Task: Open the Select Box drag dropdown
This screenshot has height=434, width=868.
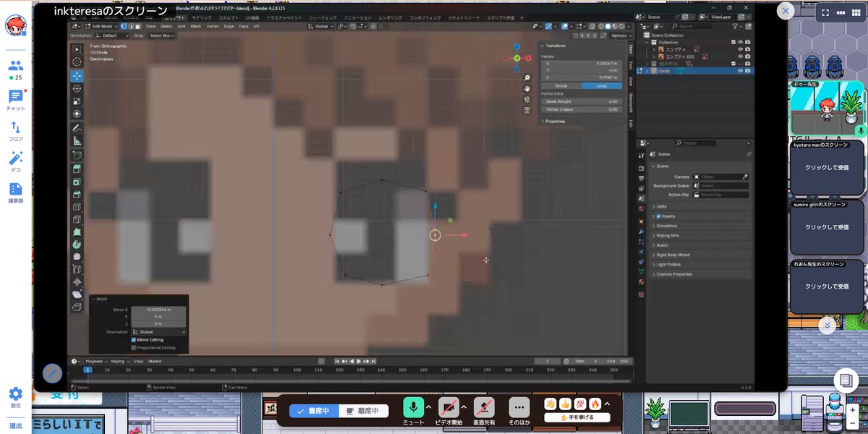Action: click(x=161, y=35)
